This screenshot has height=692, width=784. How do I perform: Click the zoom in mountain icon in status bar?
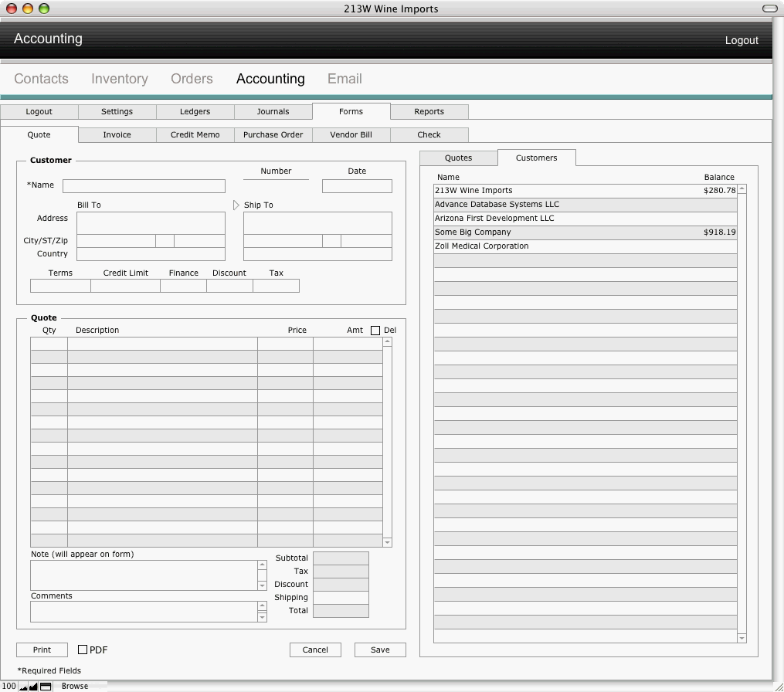[x=33, y=687]
